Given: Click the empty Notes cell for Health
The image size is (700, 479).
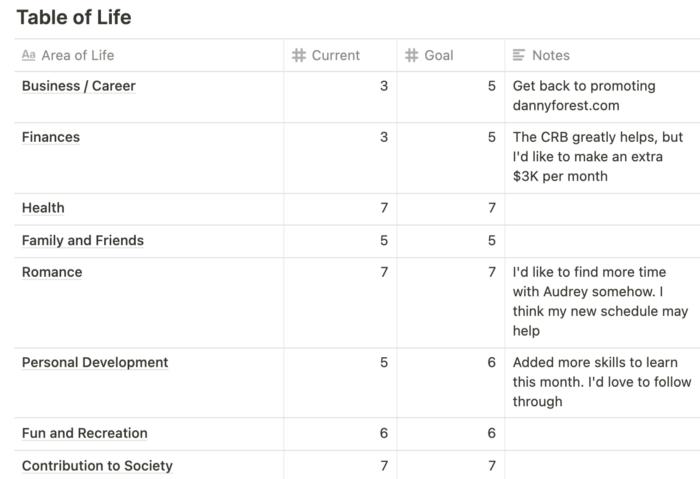Looking at the screenshot, I should pyautogui.click(x=602, y=209).
